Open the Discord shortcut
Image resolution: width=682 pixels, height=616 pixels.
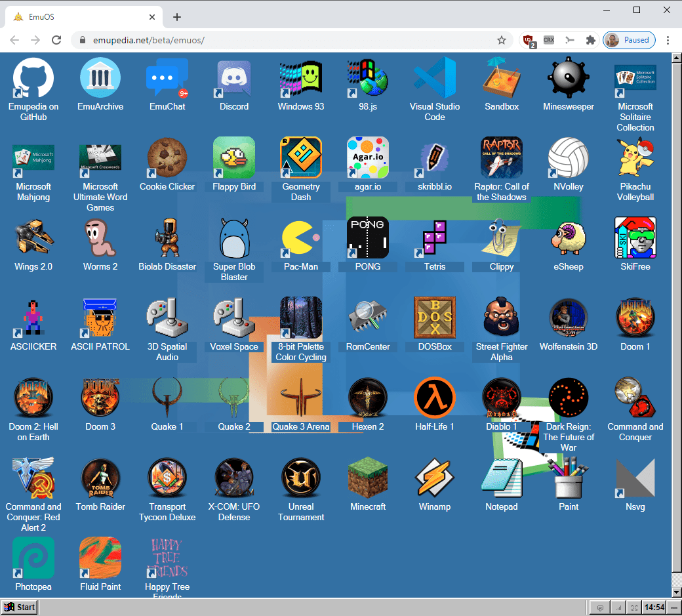234,77
